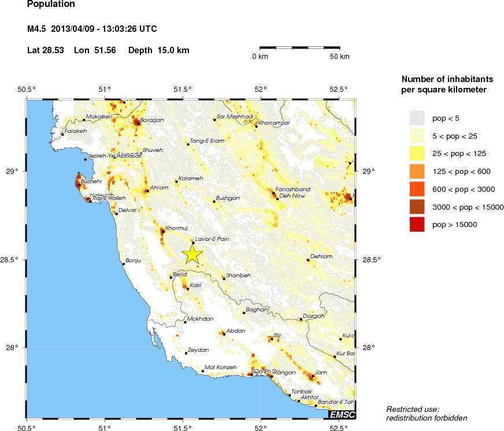Click the Bushgan location marker
The image size is (504, 431).
coord(214,202)
